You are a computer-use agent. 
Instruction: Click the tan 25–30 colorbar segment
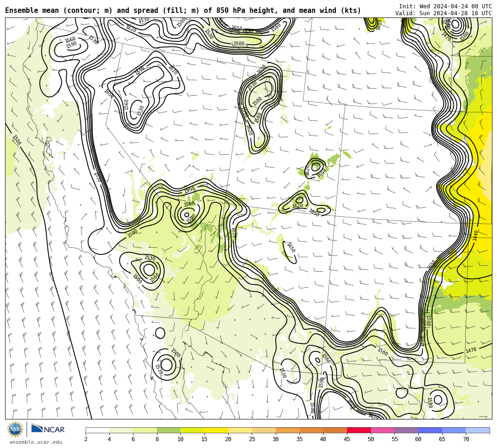264,430
